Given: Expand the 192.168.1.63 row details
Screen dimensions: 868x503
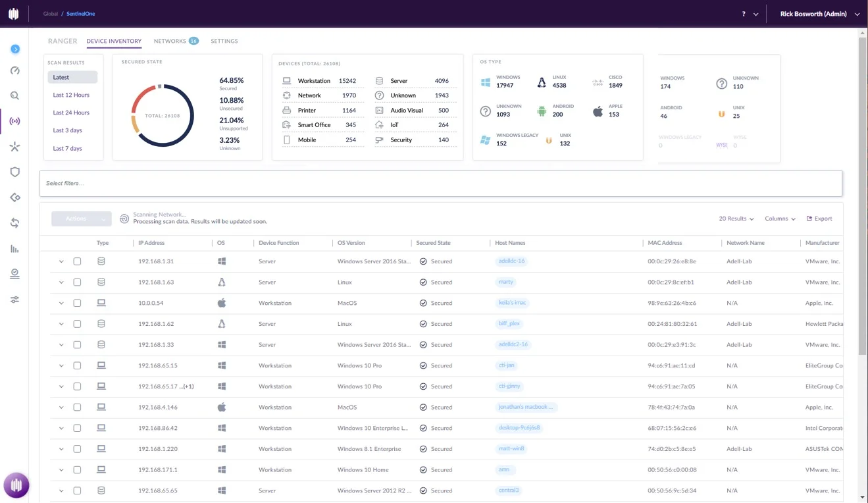Looking at the screenshot, I should pyautogui.click(x=61, y=282).
